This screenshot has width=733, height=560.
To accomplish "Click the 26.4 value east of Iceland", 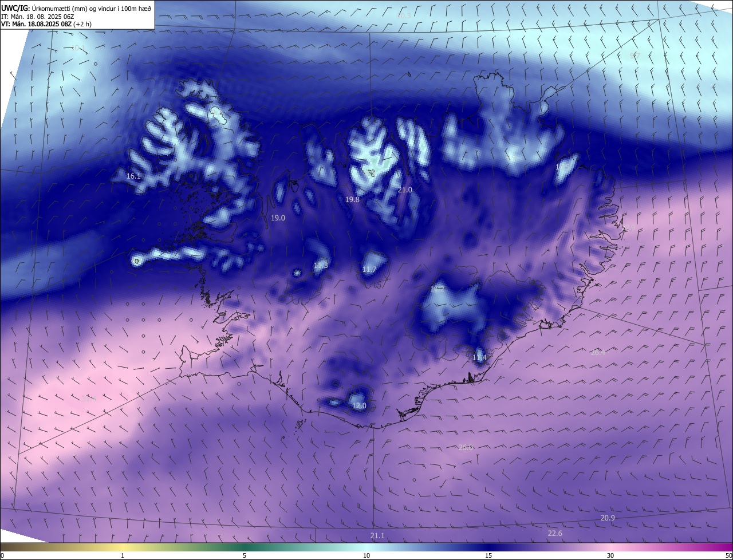I will pyautogui.click(x=598, y=353).
